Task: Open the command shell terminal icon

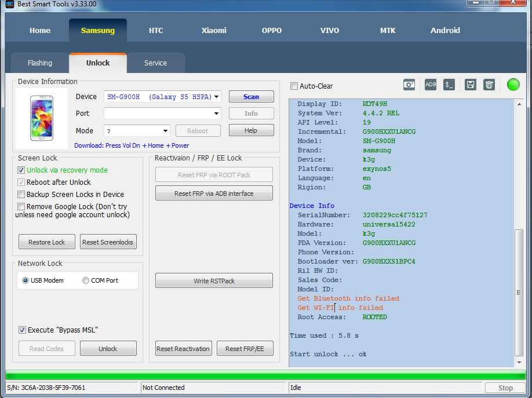Action: (x=449, y=85)
